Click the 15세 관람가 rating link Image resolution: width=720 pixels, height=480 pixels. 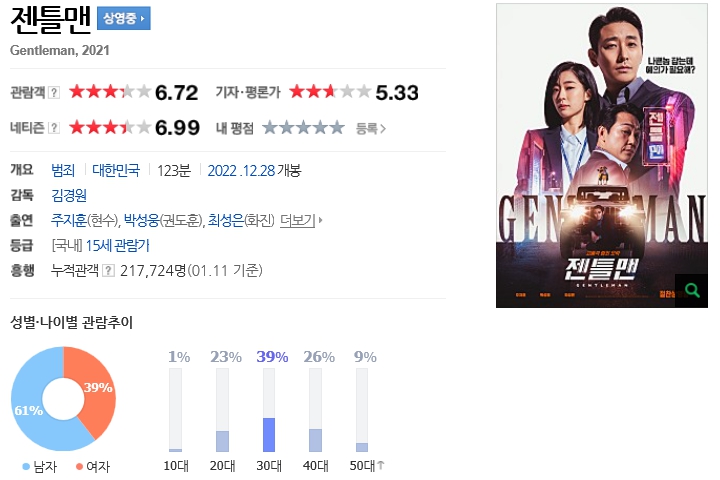[x=118, y=246]
